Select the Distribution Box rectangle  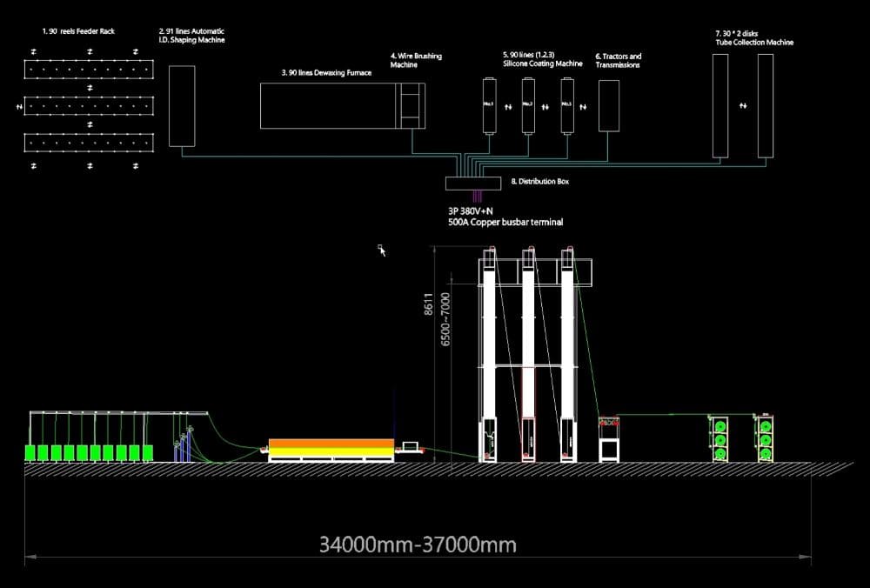[472, 184]
